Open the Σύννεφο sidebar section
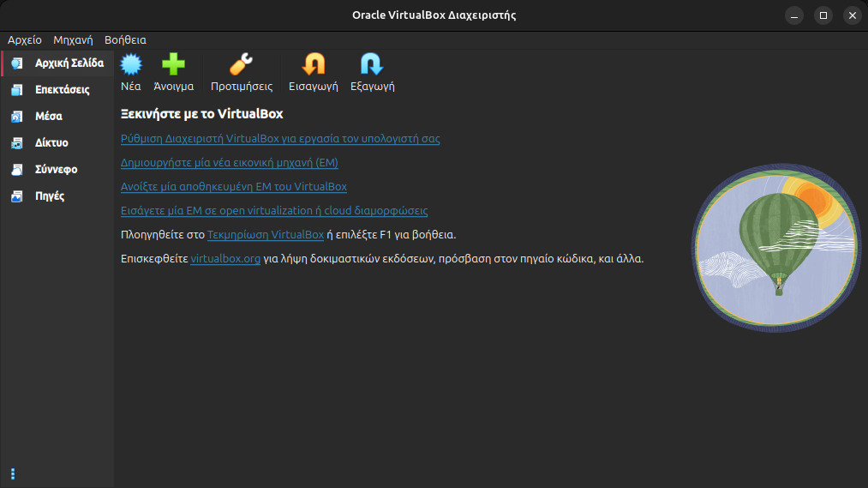 [57, 170]
